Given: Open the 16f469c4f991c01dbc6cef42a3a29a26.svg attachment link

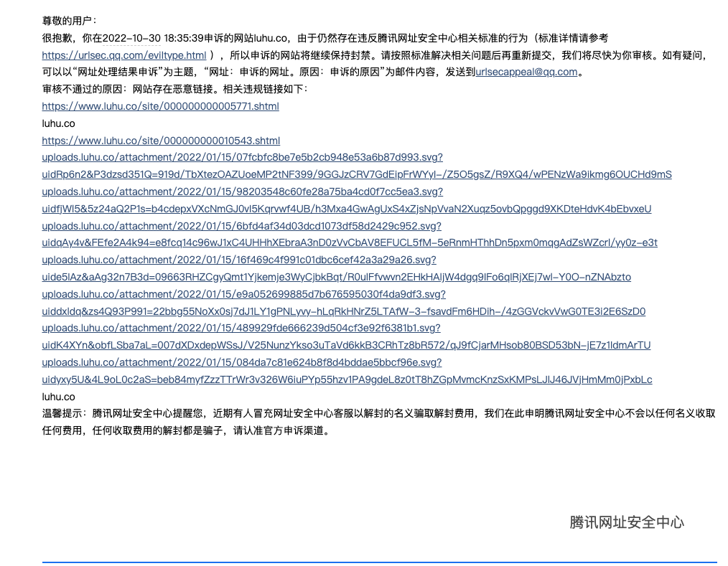Looking at the screenshot, I should coord(239,260).
